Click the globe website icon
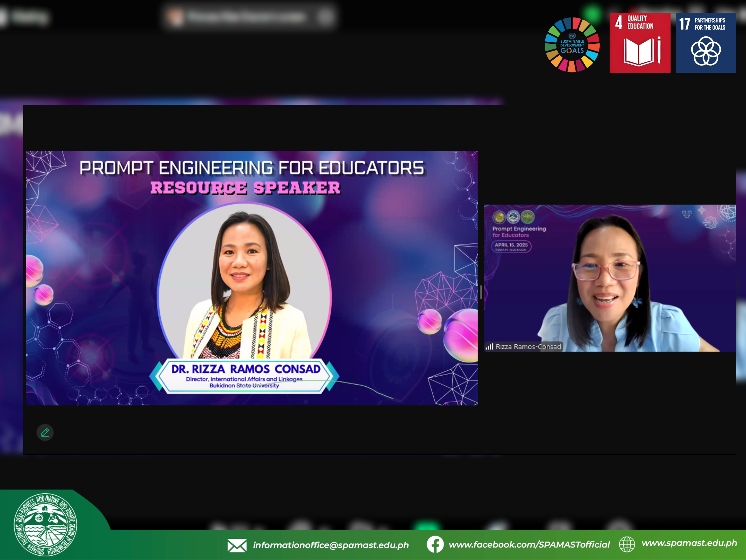This screenshot has width=746, height=560. tap(627, 544)
